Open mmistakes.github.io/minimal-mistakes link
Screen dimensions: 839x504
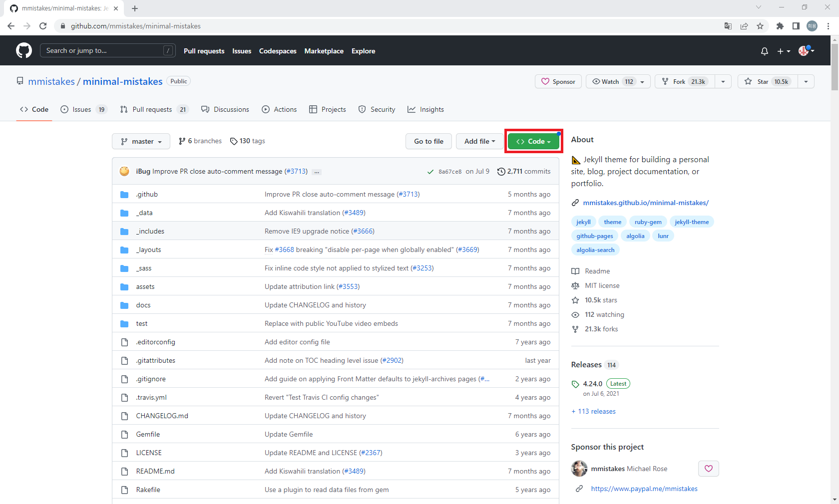(646, 203)
